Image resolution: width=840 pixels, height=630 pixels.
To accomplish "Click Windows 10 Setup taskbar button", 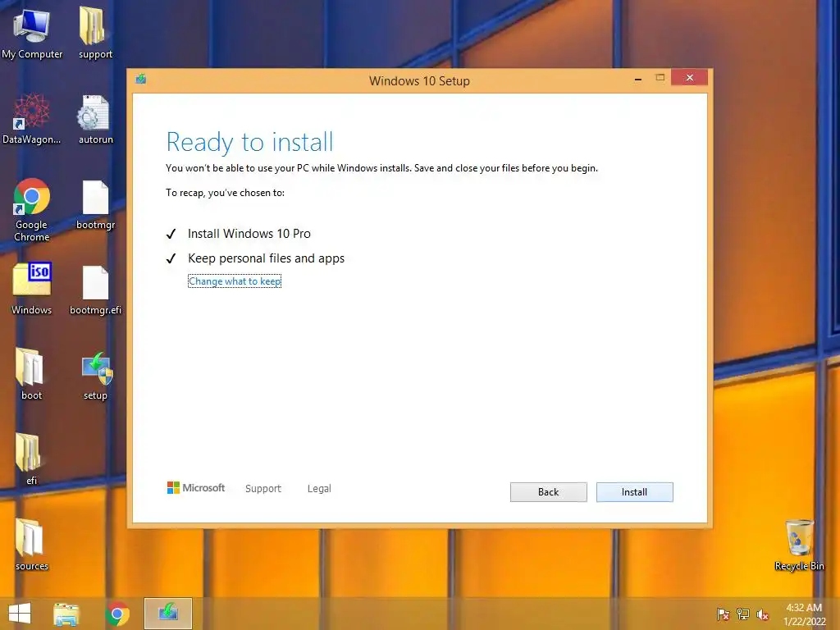I will point(168,614).
